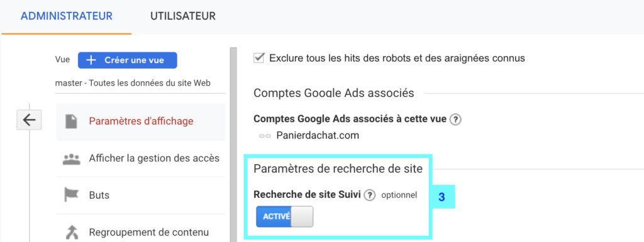Click the Regroupement de contenu icon

tap(72, 232)
